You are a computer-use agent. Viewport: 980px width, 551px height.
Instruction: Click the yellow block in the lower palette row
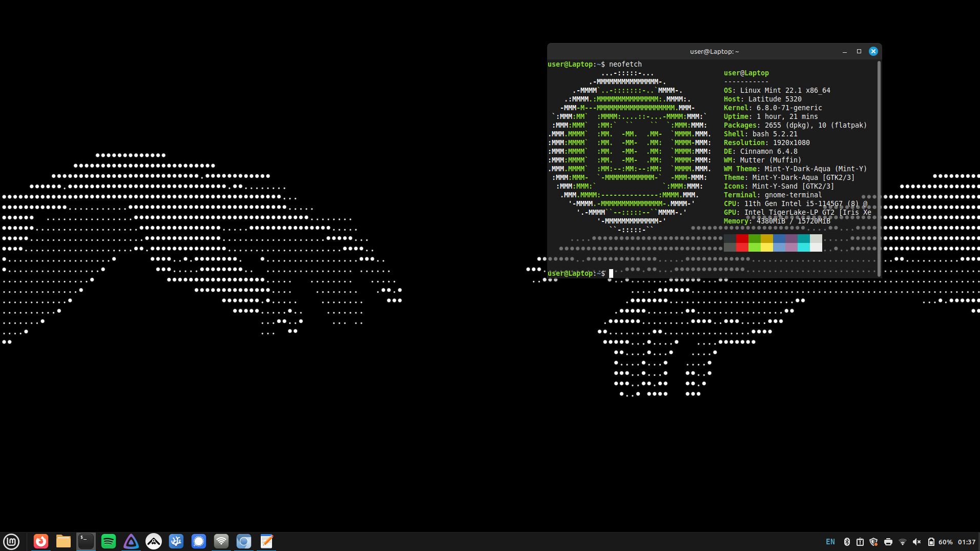(767, 247)
